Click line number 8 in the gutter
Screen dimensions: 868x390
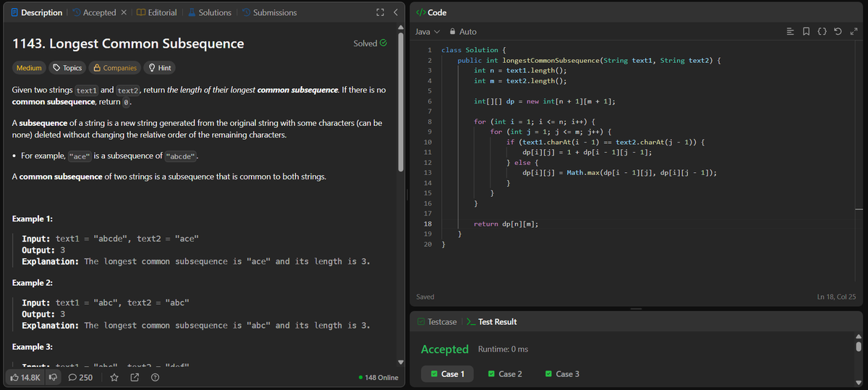[x=430, y=122]
